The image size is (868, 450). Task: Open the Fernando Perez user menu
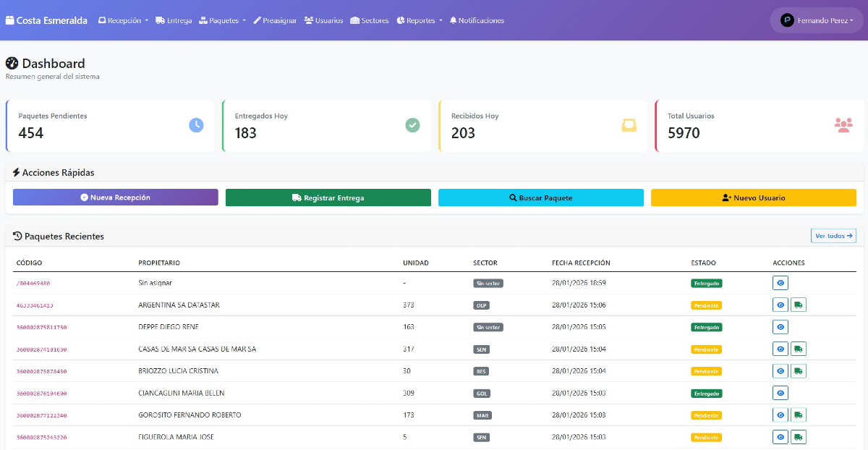point(817,20)
